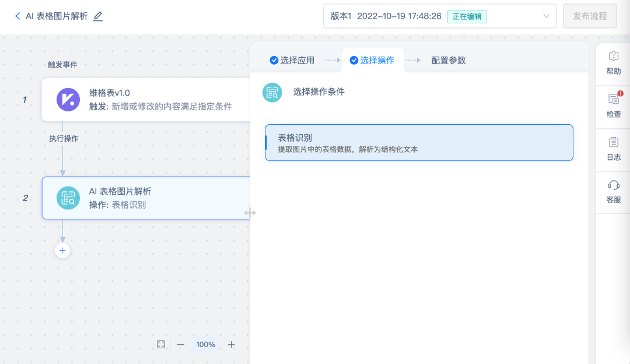Open the 检查 check panel icon

click(613, 100)
